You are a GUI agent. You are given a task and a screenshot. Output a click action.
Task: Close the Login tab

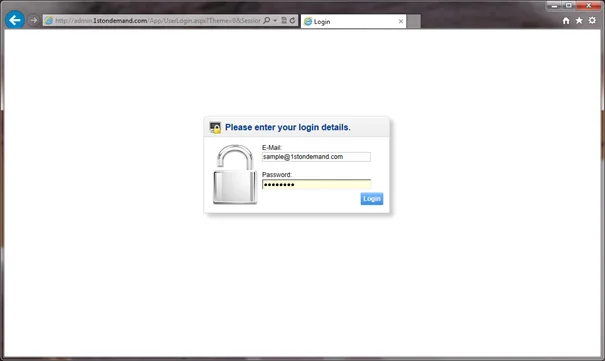click(401, 21)
